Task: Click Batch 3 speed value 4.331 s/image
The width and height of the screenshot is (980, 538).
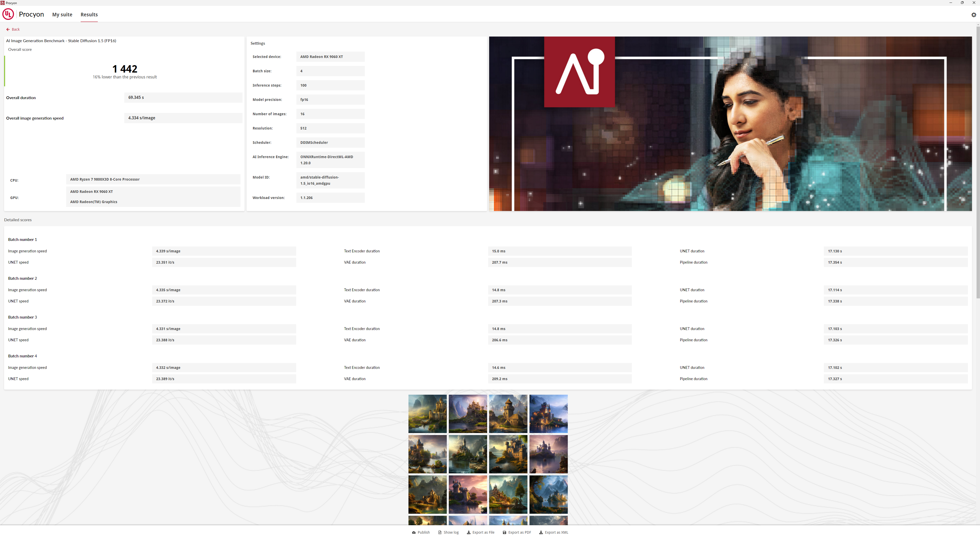Action: pos(224,329)
